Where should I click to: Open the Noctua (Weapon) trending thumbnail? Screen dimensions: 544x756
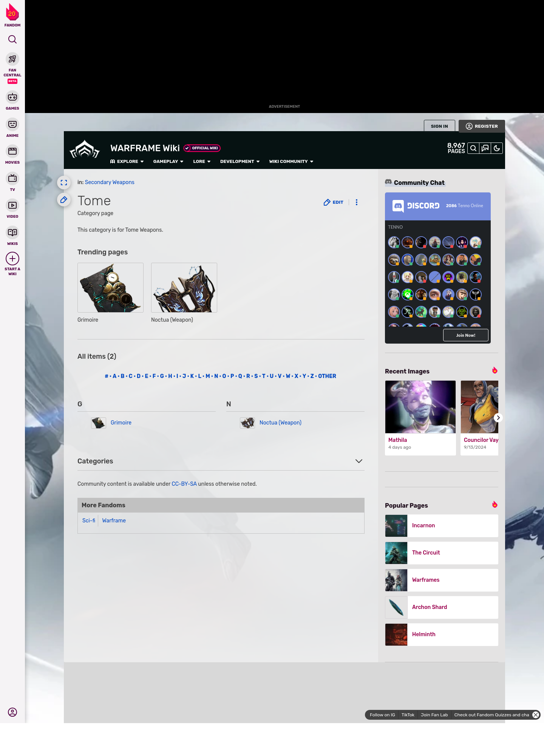click(x=184, y=288)
